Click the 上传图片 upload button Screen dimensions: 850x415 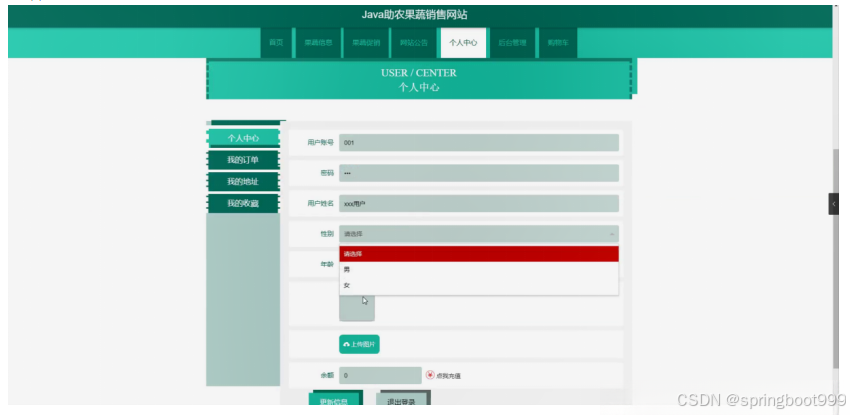[359, 344]
